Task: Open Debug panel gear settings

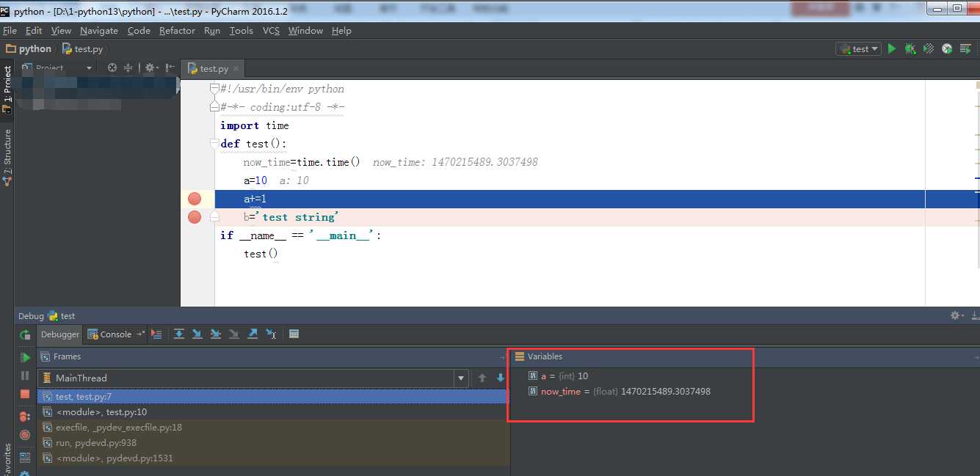Action: click(x=957, y=315)
